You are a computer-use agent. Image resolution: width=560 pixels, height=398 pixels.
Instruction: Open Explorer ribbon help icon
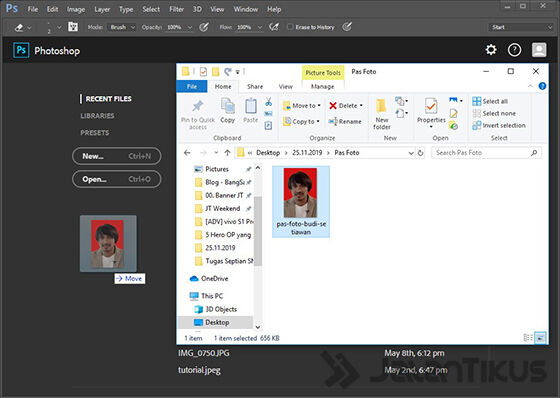click(x=542, y=86)
